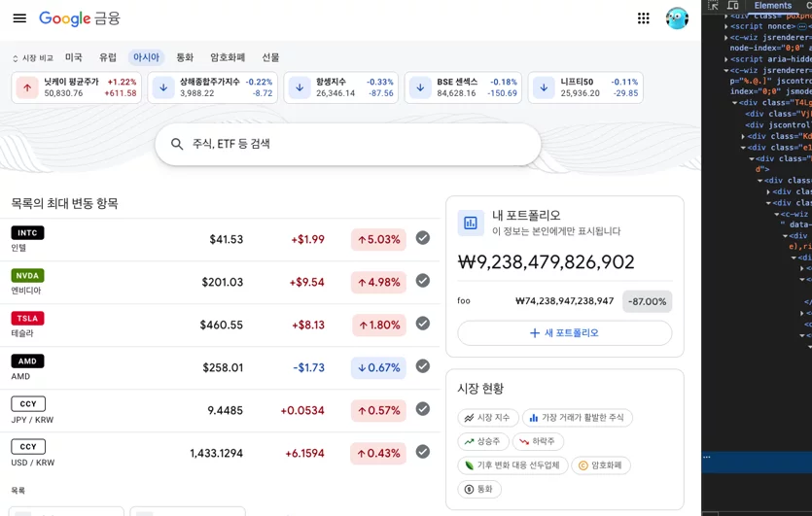Switch to the 암호화폐 tab

228,57
